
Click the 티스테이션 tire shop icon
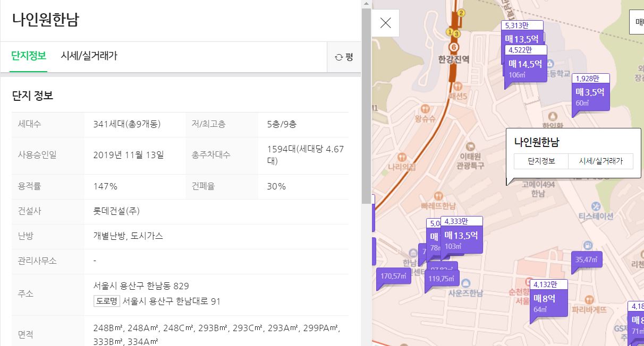[x=596, y=206]
